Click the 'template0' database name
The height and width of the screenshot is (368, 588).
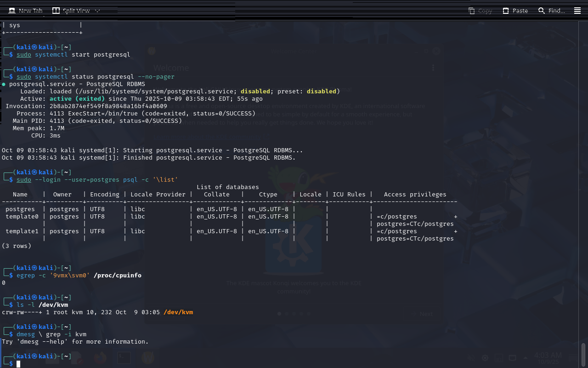pos(22,217)
